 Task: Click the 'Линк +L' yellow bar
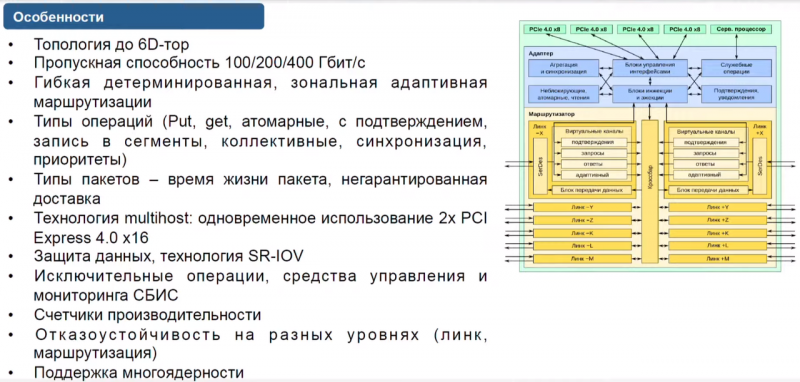pyautogui.click(x=717, y=246)
